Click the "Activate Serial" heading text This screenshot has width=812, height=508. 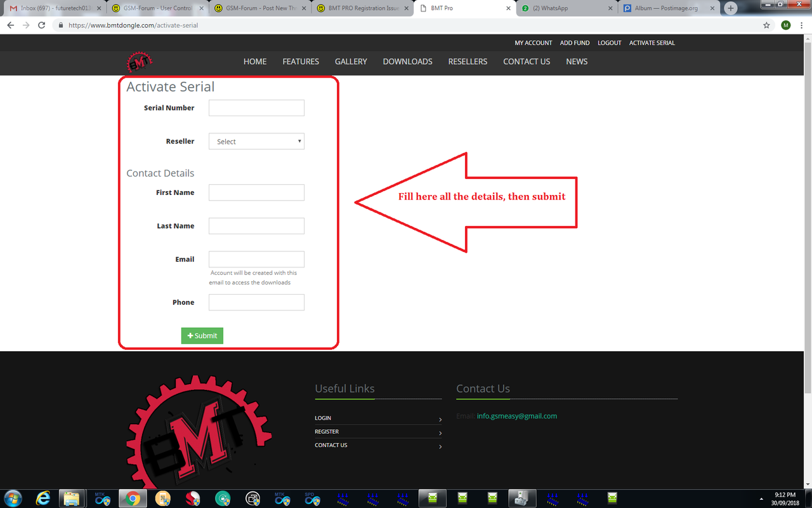tap(171, 87)
